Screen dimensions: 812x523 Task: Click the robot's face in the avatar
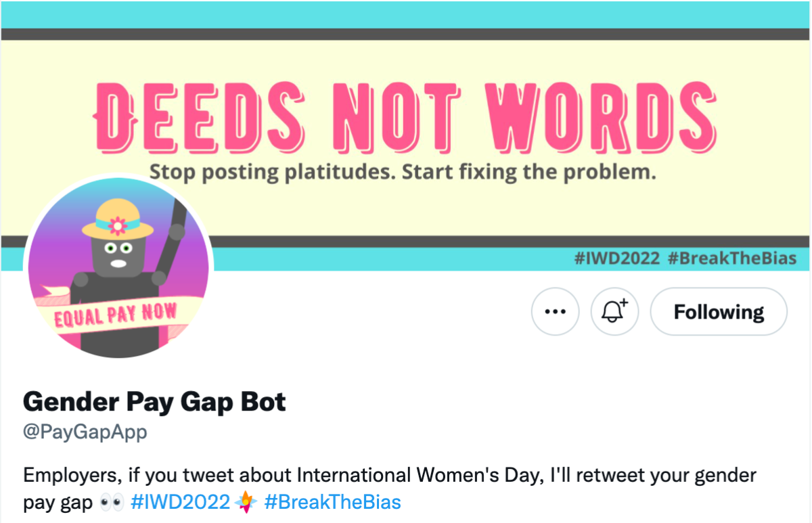pyautogui.click(x=122, y=255)
